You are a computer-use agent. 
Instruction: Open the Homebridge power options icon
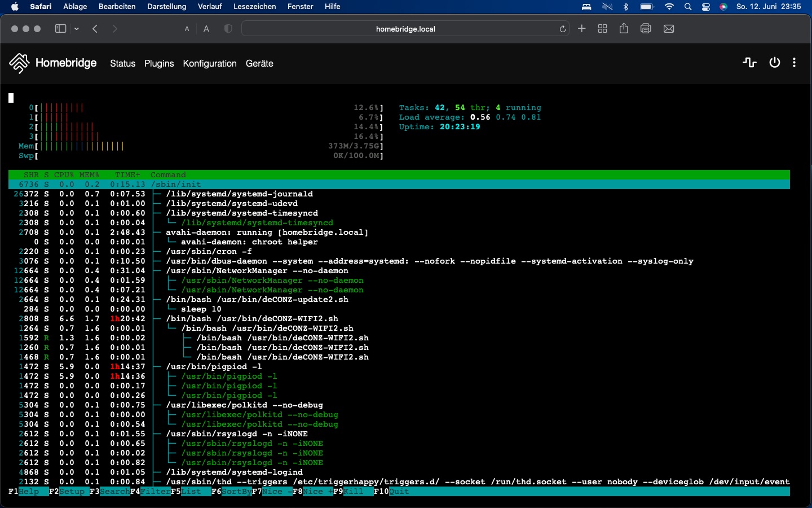[x=775, y=63]
